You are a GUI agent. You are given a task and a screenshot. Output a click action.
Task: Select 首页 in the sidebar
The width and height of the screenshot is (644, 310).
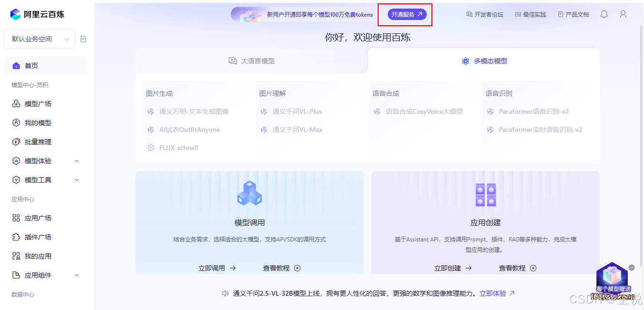(x=45, y=66)
